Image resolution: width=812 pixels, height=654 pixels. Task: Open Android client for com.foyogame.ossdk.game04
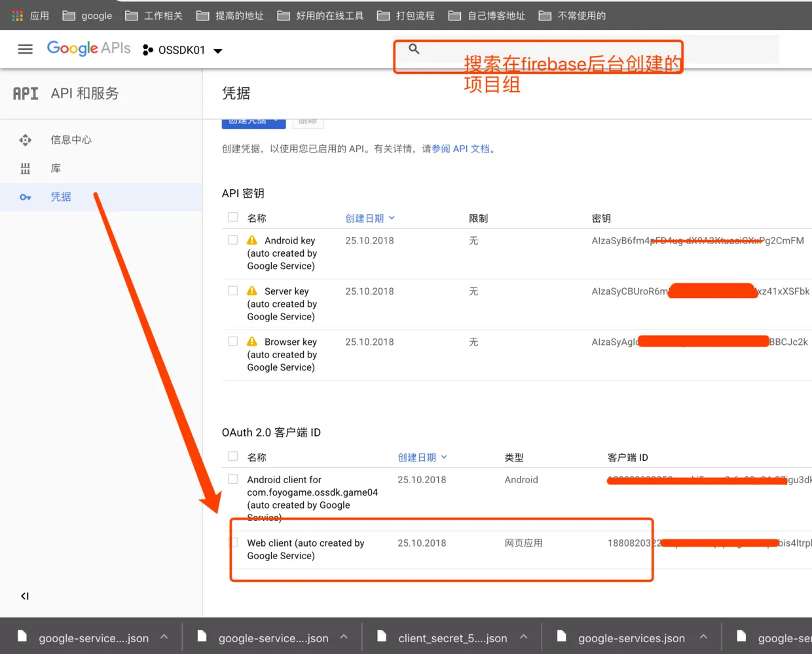click(x=312, y=498)
